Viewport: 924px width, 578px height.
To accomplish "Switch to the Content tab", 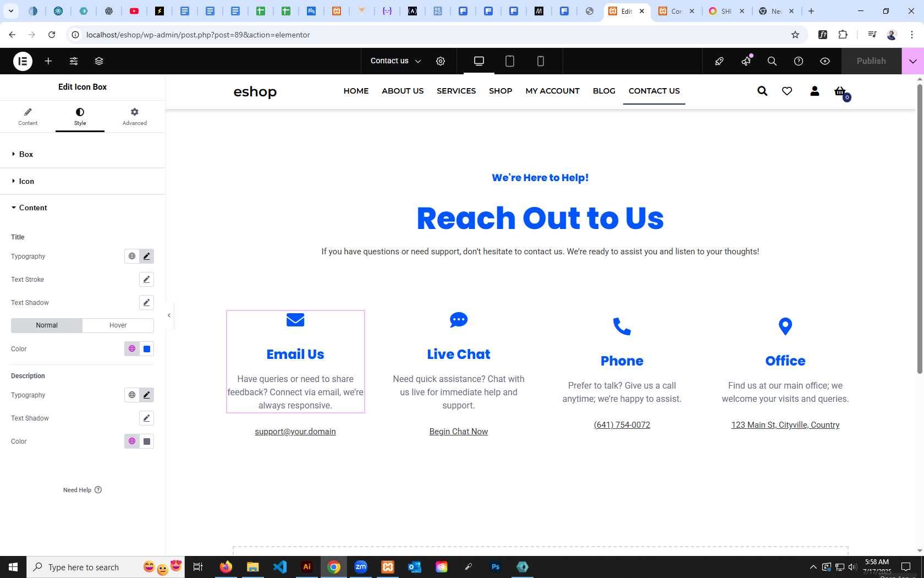I will point(28,117).
